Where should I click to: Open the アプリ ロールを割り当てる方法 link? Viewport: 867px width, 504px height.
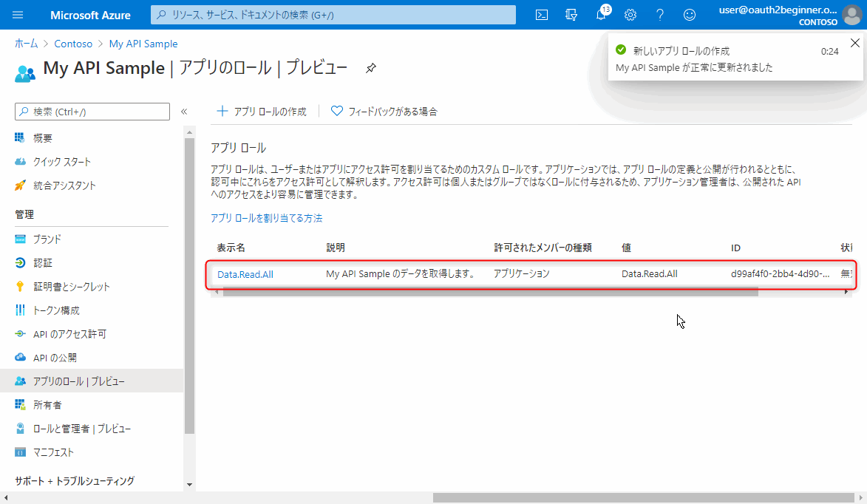point(267,218)
